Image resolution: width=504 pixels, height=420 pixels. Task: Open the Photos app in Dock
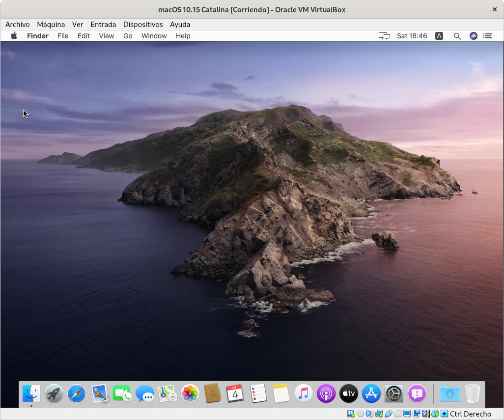coord(190,393)
